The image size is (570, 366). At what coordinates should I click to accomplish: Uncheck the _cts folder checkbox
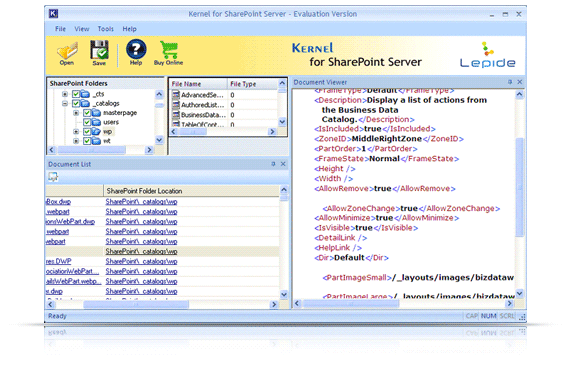(x=76, y=94)
